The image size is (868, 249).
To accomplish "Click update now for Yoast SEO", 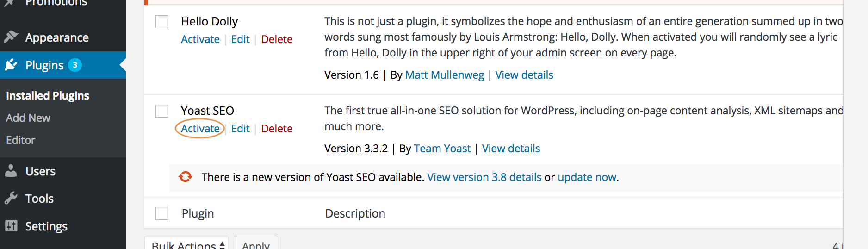I will tap(587, 177).
